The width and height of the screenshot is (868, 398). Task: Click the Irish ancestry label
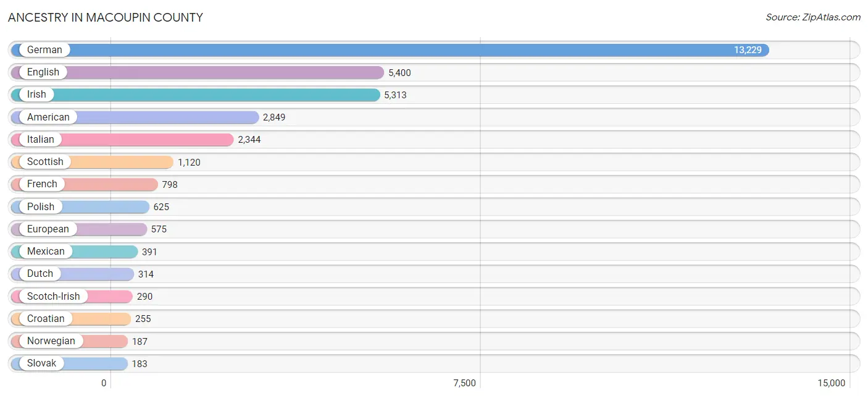click(36, 95)
